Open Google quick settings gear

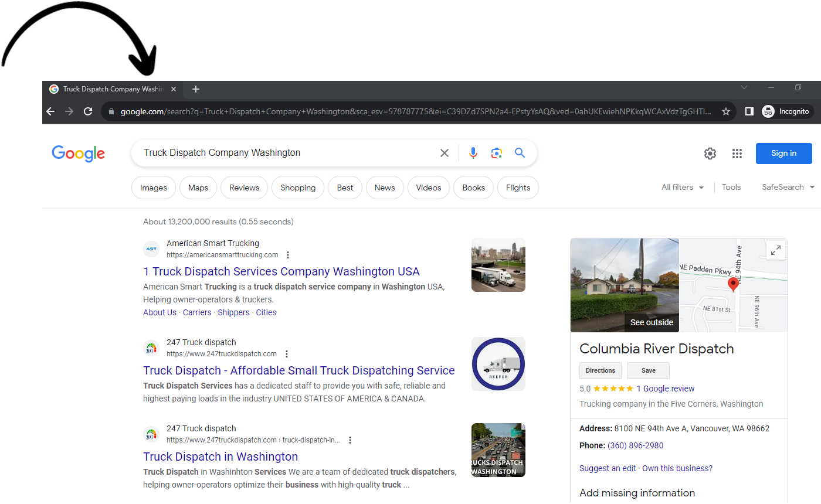pos(710,154)
